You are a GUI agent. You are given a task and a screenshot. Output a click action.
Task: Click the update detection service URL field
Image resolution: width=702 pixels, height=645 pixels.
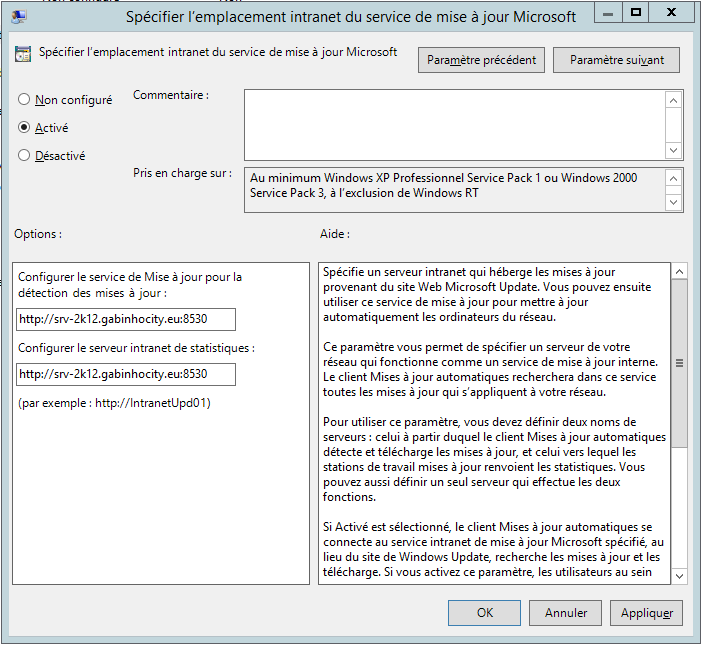(126, 319)
